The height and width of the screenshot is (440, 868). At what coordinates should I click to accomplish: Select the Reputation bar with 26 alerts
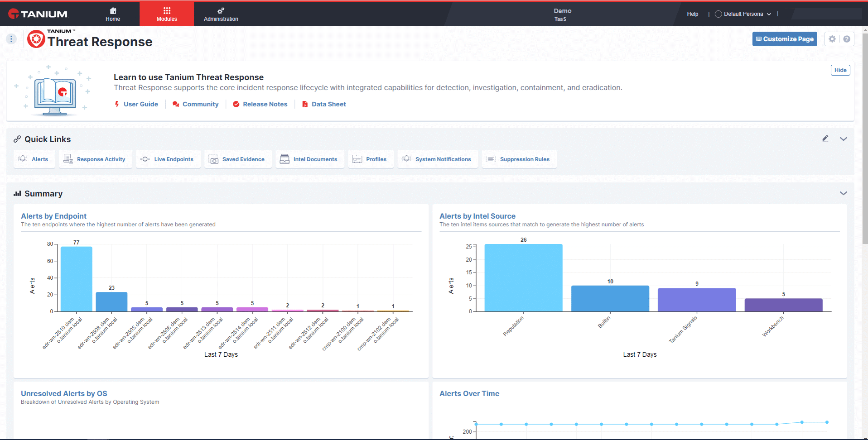(x=524, y=278)
